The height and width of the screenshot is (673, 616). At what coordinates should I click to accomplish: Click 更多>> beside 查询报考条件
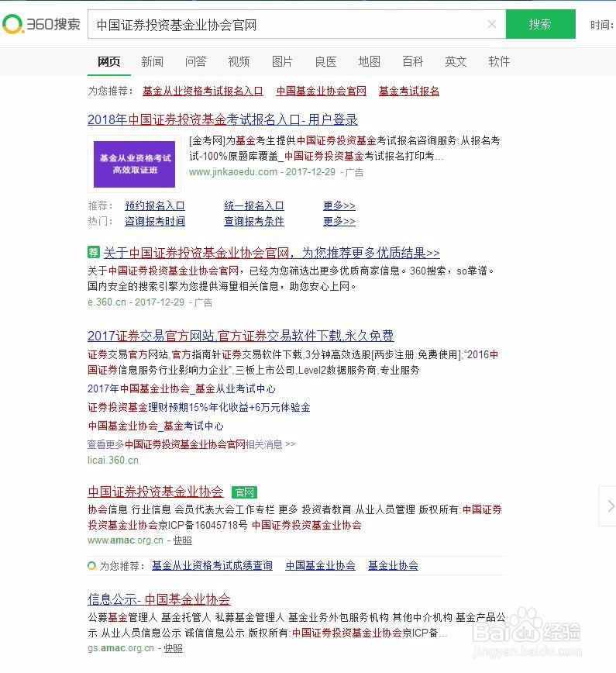pyautogui.click(x=339, y=221)
